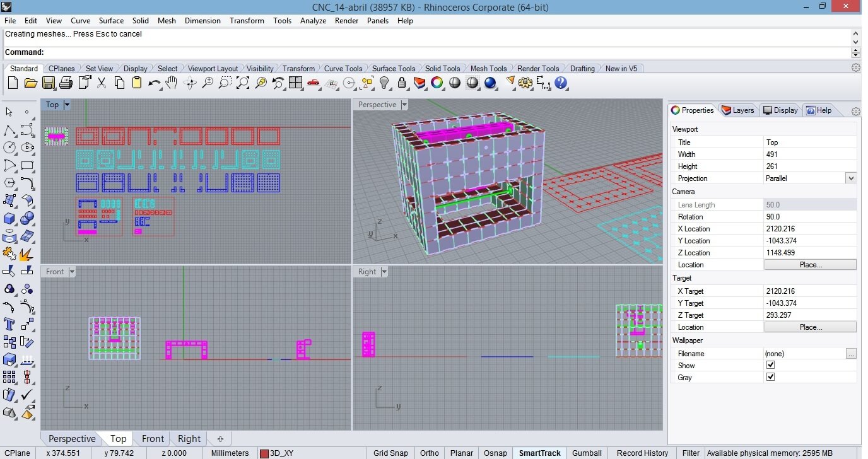Image resolution: width=868 pixels, height=459 pixels.
Task: Toggle Osnap in status bar
Action: (x=495, y=453)
